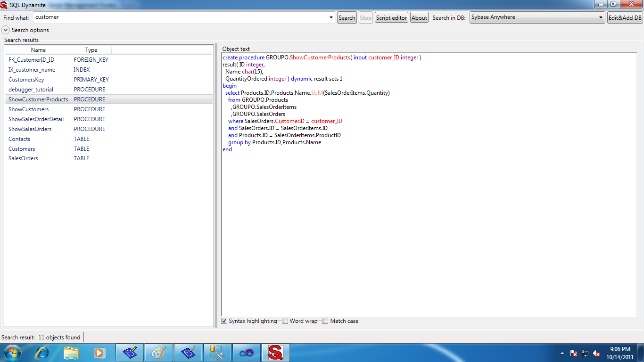
Task: Launch Windows Media Player from taskbar
Action: (x=99, y=353)
